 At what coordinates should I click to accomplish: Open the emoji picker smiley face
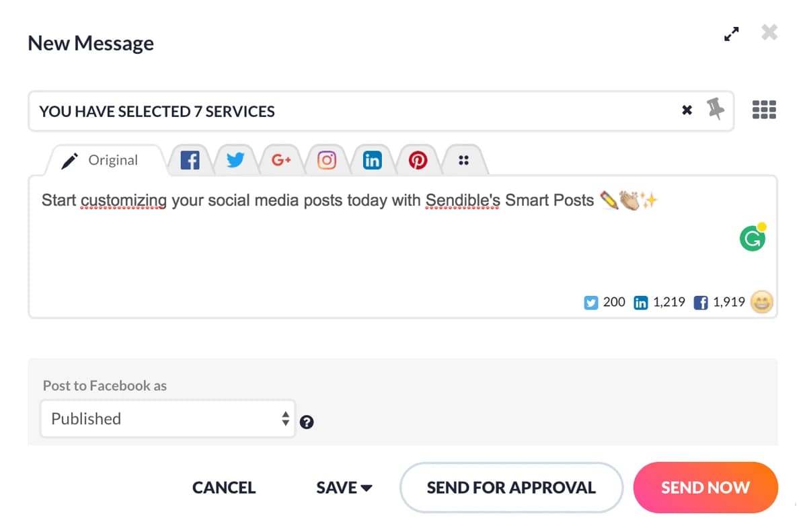762,302
